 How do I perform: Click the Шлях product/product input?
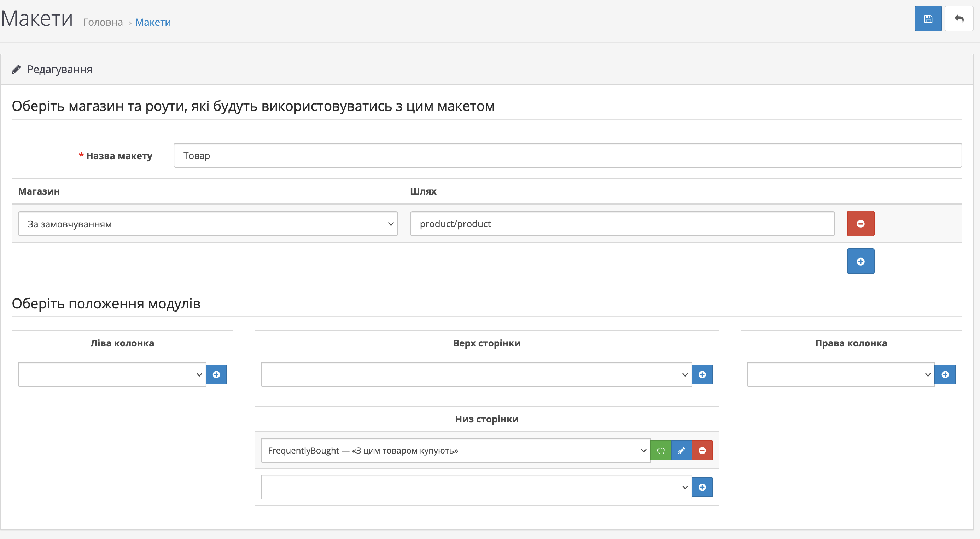[x=622, y=224]
